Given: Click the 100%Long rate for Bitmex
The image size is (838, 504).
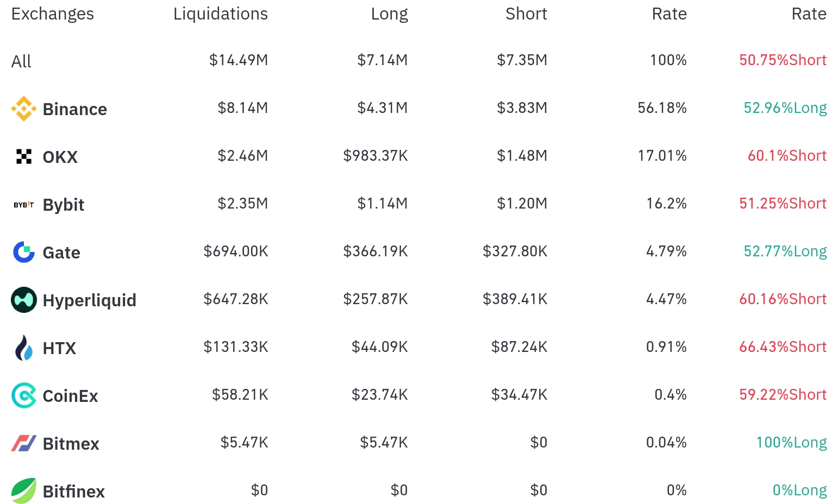Looking at the screenshot, I should (791, 442).
